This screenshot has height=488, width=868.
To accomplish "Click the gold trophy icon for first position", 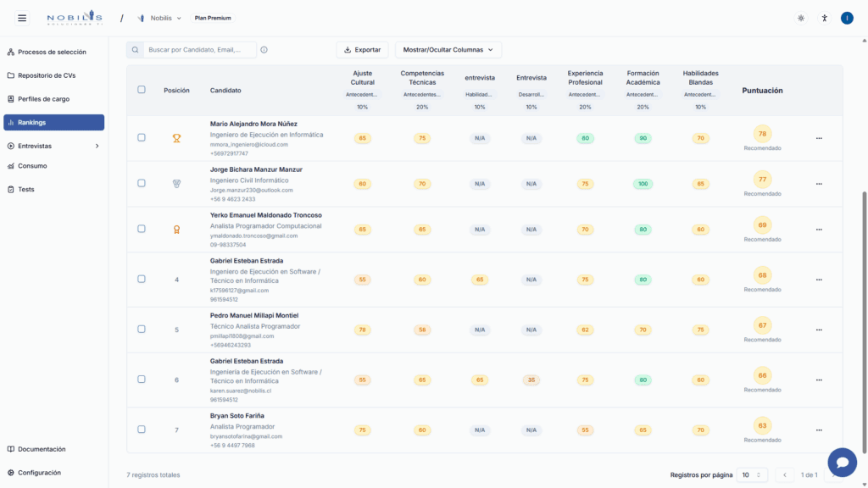I will [176, 138].
